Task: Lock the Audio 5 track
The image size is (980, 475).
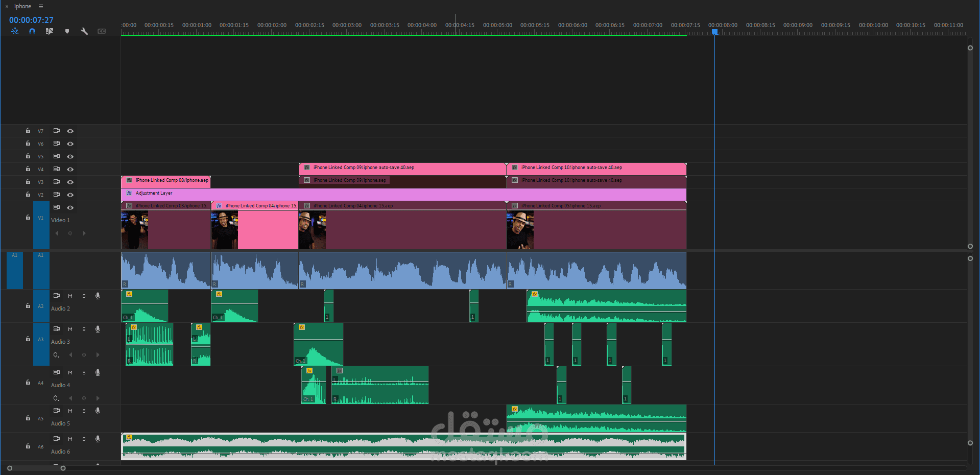Action: point(28,418)
